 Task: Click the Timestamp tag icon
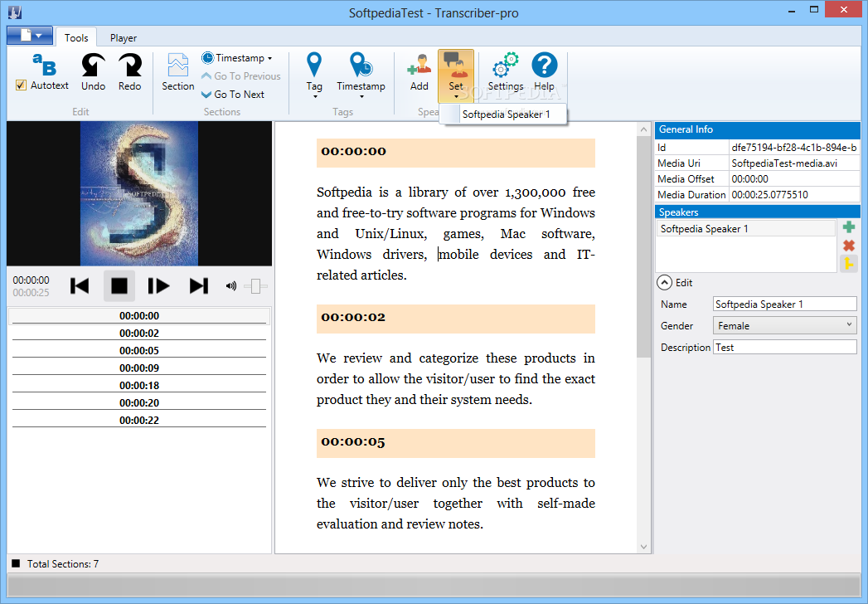coord(361,65)
